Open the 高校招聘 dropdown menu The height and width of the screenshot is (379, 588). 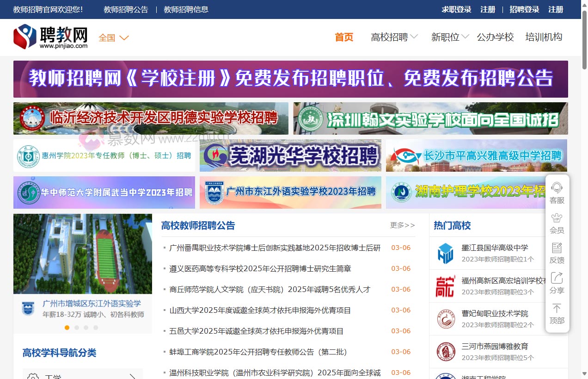[390, 37]
